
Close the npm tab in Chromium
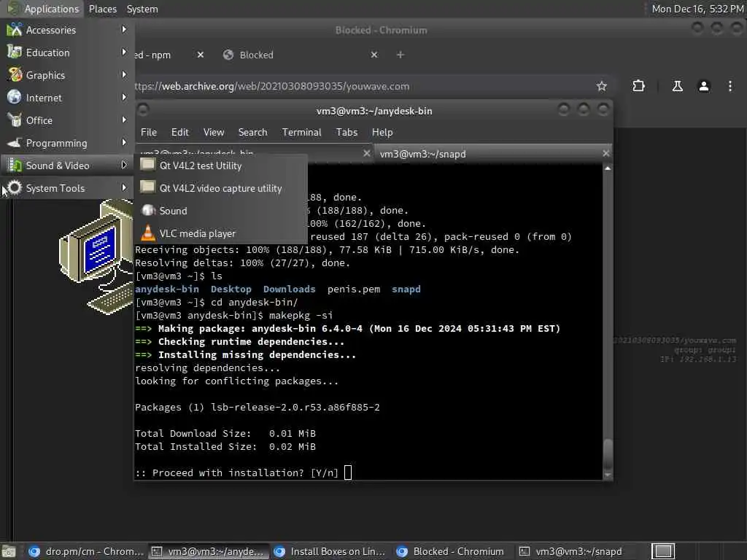[201, 55]
